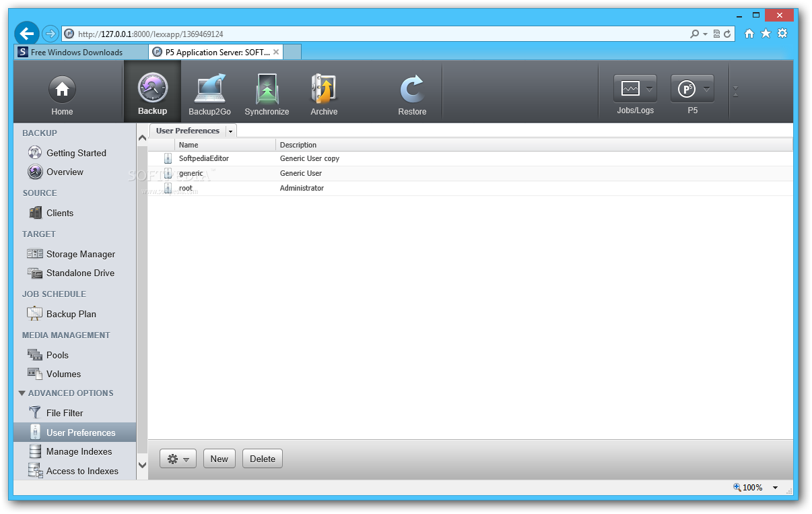Refresh the page with reload icon
The height and width of the screenshot is (514, 812).
point(727,34)
